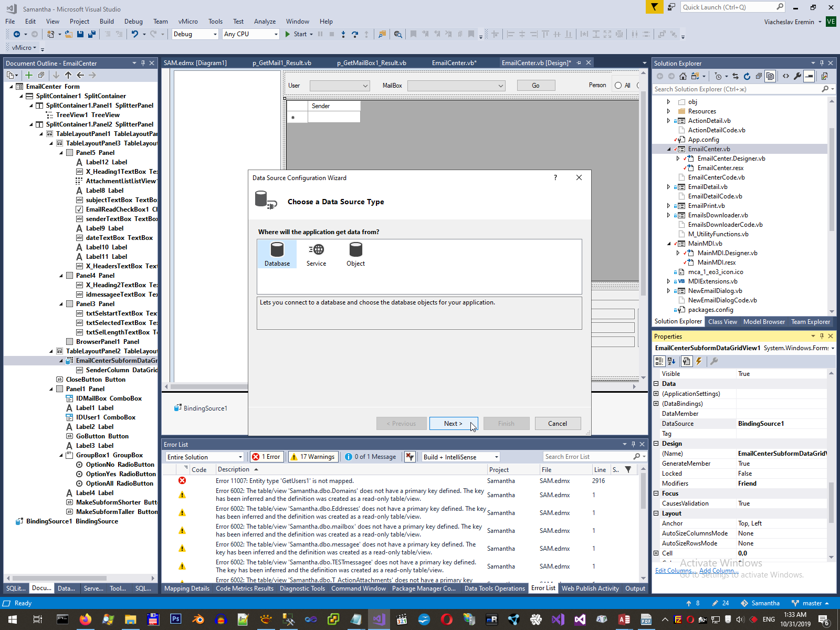The height and width of the screenshot is (630, 840).
Task: Click the Add Column link
Action: click(719, 571)
